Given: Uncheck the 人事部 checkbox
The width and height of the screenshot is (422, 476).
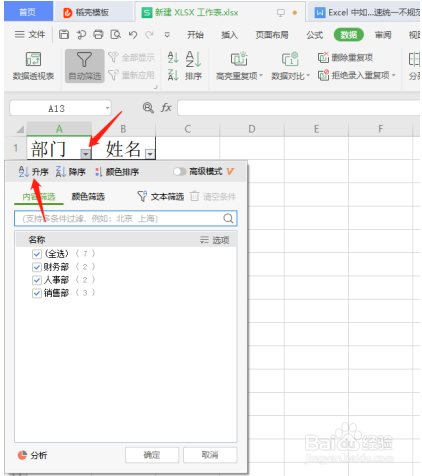Looking at the screenshot, I should pos(37,280).
